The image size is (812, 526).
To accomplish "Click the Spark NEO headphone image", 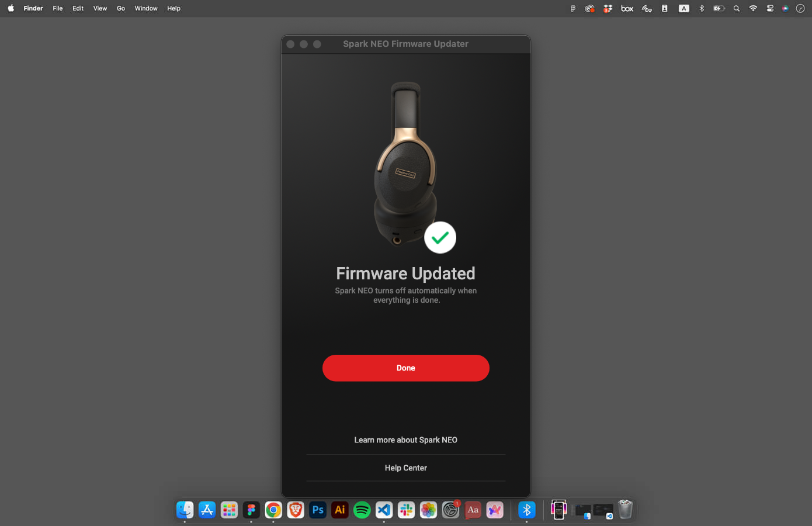I will (405, 164).
